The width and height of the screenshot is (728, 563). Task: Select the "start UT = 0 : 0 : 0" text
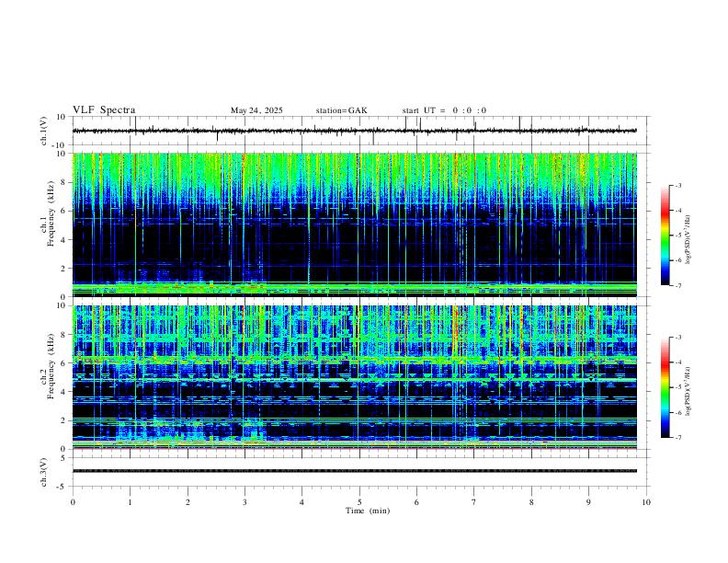pos(444,110)
